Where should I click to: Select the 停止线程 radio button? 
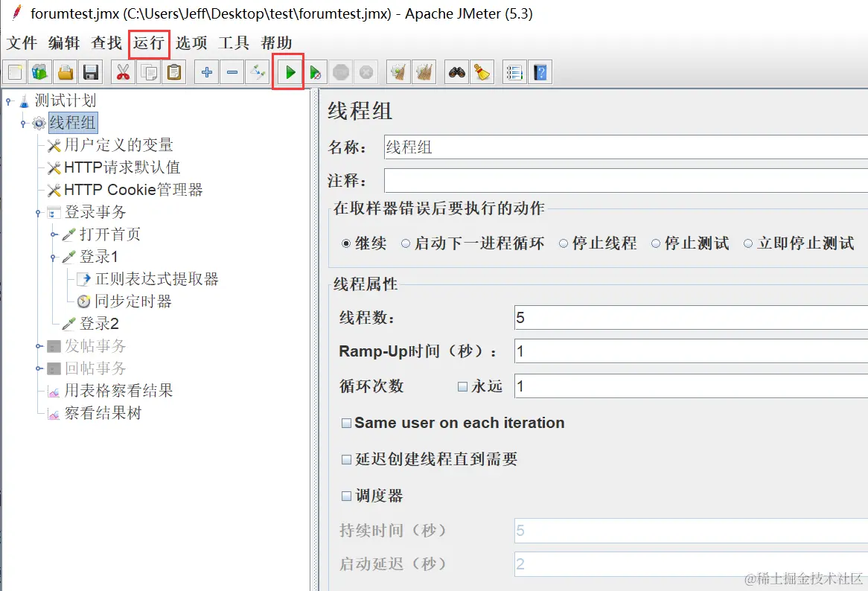point(564,243)
